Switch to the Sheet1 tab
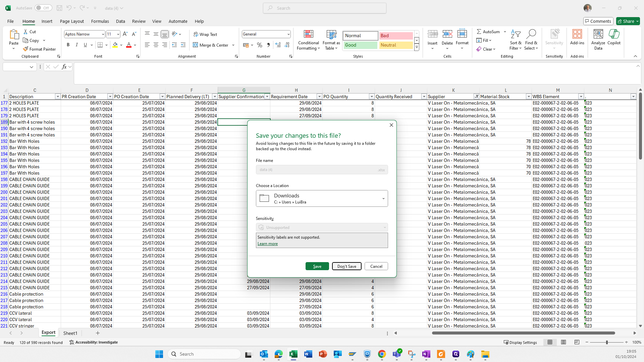 pos(70,333)
